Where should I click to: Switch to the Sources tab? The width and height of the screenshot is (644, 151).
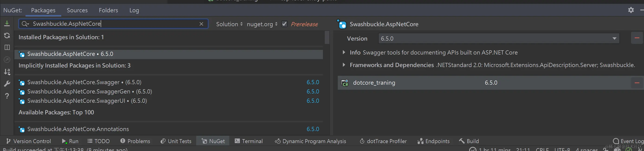[x=77, y=10]
